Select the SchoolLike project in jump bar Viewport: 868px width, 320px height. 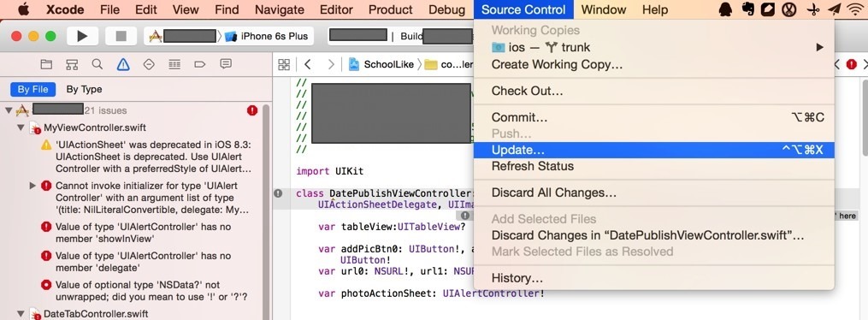(381, 65)
